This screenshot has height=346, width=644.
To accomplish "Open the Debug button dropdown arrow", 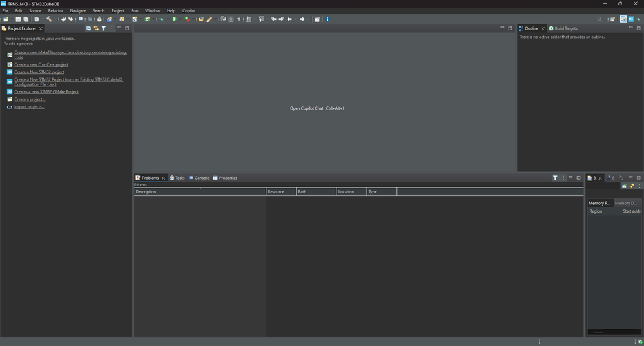I will [168, 19].
